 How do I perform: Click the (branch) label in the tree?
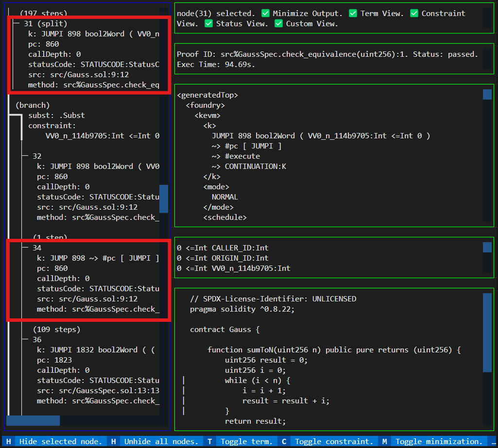tap(33, 105)
